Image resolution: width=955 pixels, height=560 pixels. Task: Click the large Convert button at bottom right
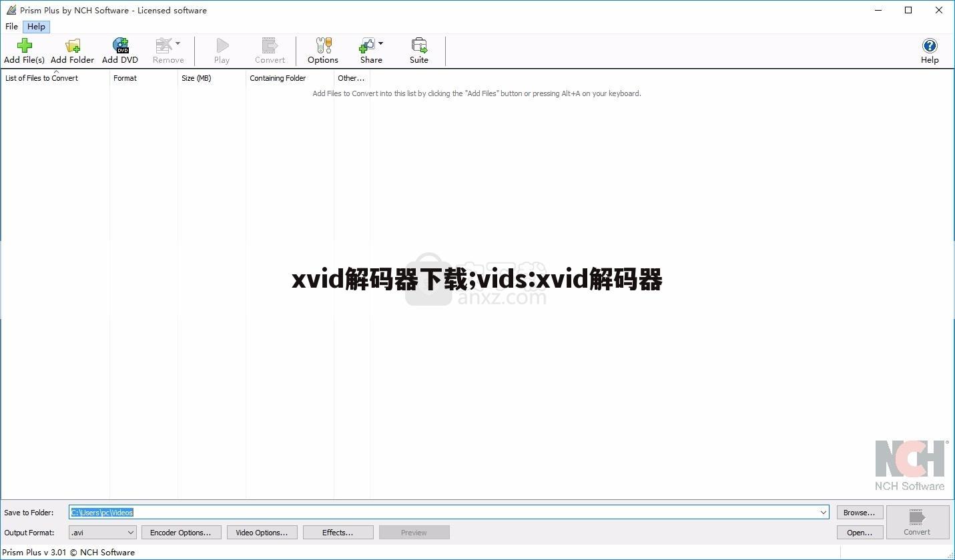917,522
